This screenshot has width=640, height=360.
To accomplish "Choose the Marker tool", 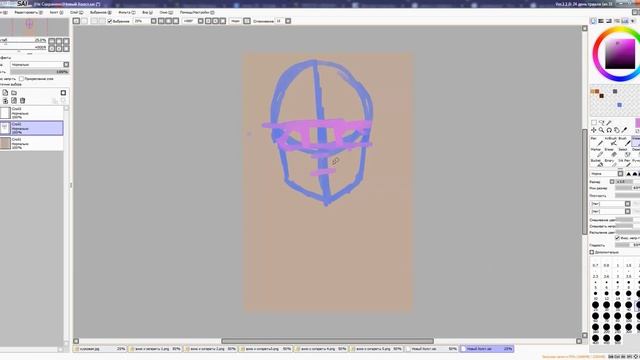I will pyautogui.click(x=596, y=152).
